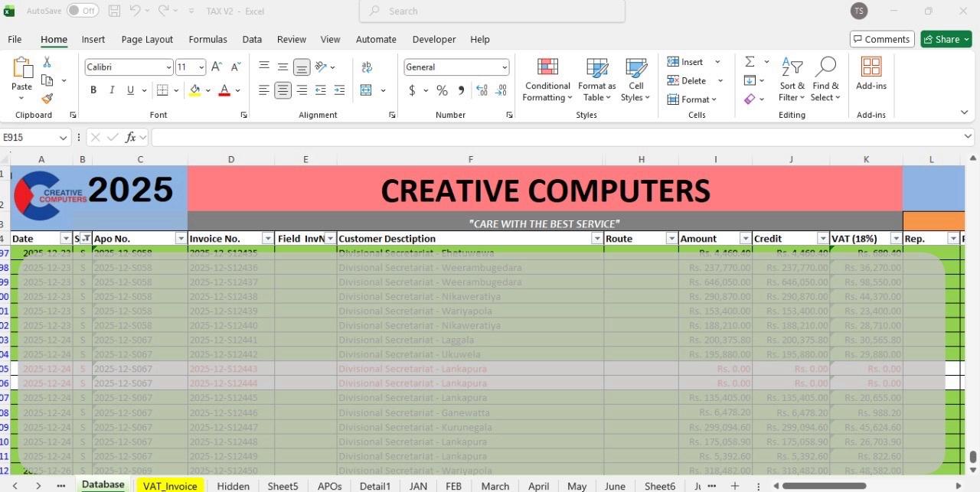
Task: Open font size dropdown
Action: 201,67
